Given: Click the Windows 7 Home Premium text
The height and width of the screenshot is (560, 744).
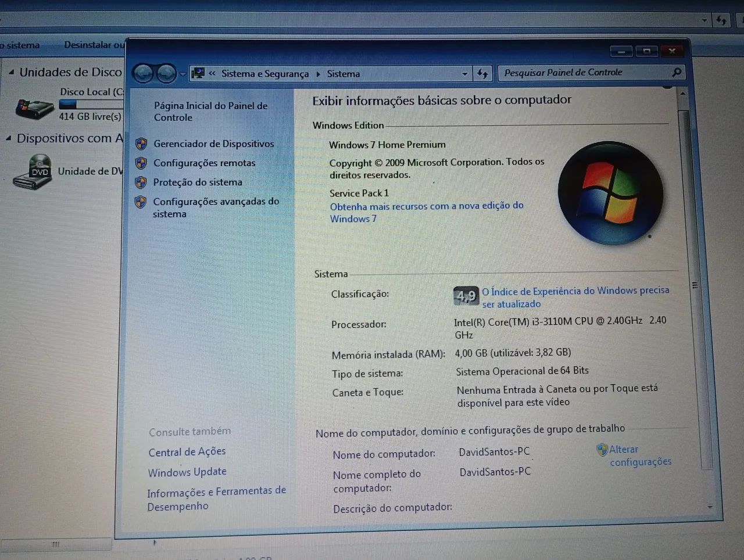Looking at the screenshot, I should tap(387, 145).
